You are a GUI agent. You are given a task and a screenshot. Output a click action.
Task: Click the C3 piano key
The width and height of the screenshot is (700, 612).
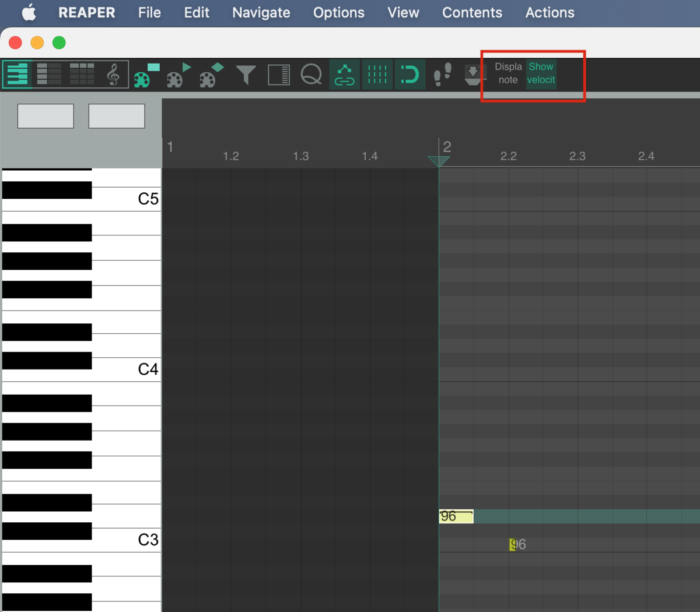click(125, 540)
